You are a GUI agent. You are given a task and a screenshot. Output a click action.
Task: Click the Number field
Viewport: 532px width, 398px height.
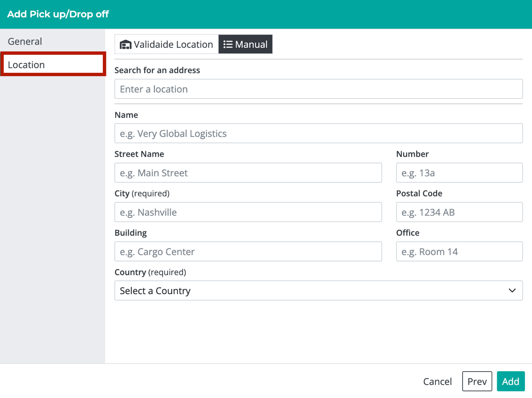(459, 172)
